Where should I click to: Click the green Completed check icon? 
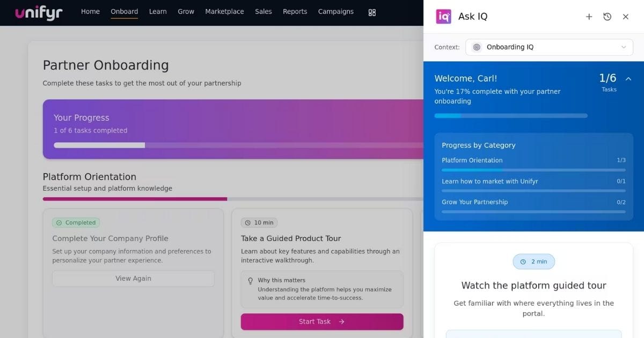tap(59, 223)
